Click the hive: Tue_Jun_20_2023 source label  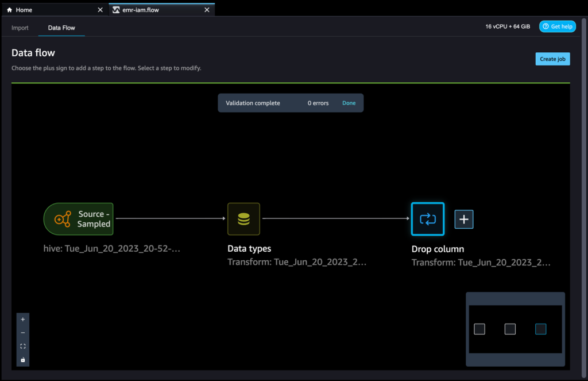point(112,248)
